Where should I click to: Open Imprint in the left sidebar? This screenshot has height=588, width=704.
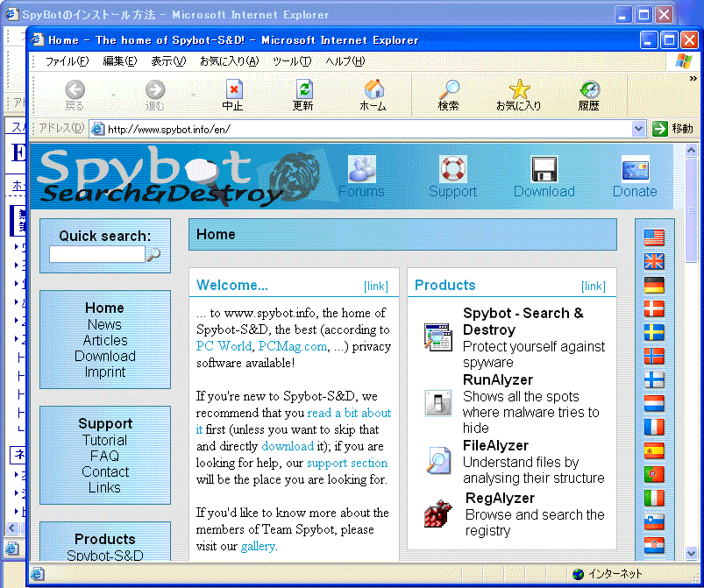[105, 372]
